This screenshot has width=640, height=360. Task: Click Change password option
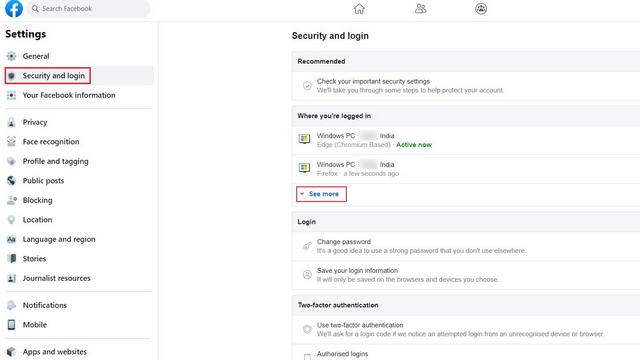tap(466, 246)
